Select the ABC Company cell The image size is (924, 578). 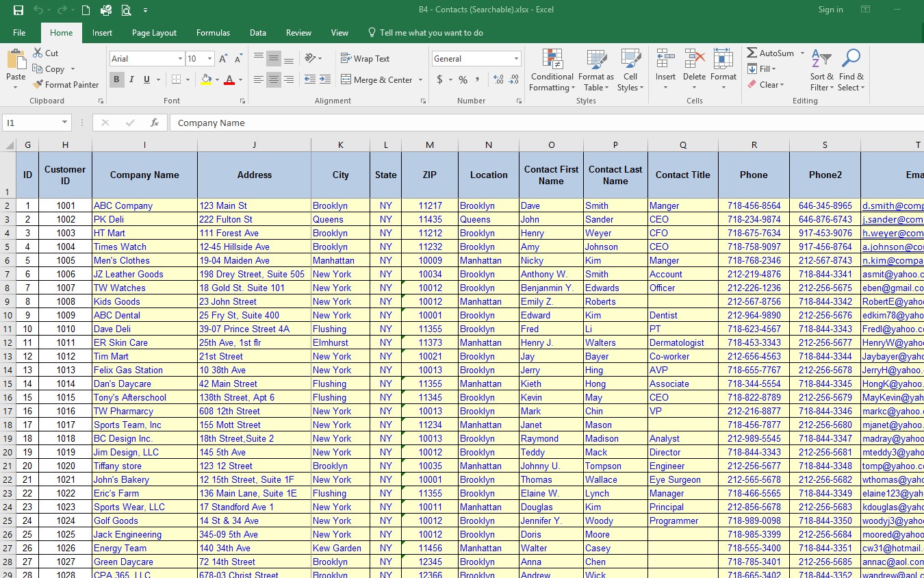click(144, 205)
